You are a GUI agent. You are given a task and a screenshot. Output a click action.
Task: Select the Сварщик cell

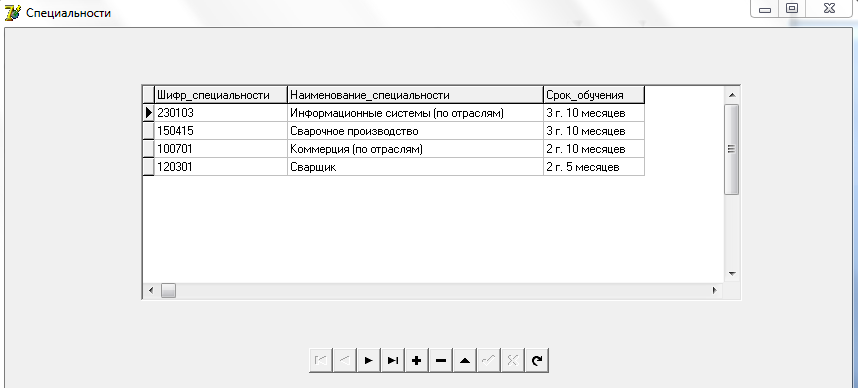(x=415, y=167)
